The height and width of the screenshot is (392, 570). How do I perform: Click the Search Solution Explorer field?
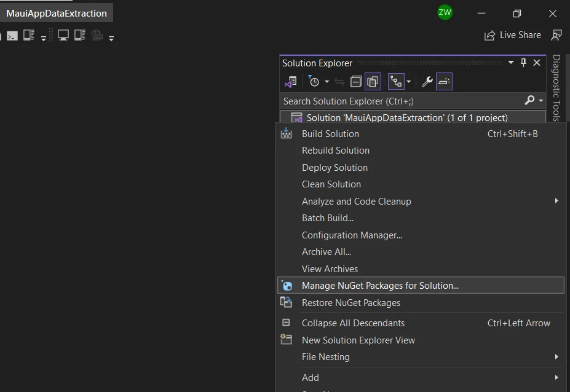(400, 101)
